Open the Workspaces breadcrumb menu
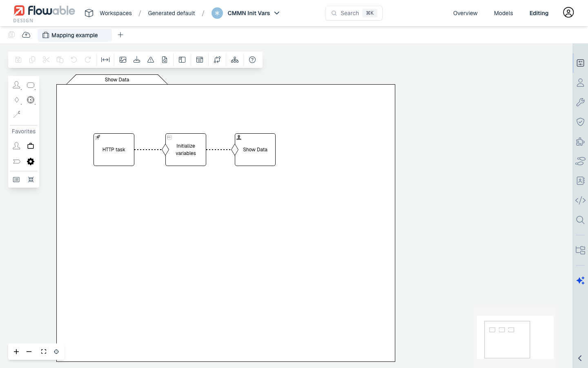This screenshot has height=368, width=588. click(x=116, y=13)
